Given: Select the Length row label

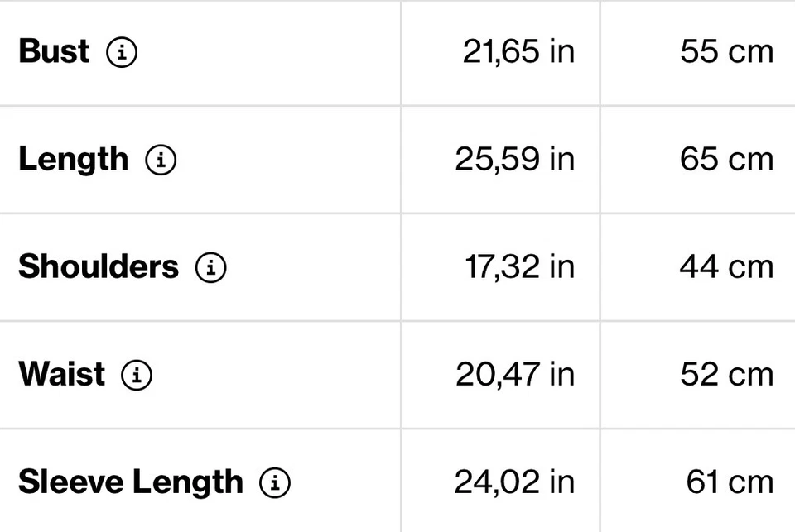Looking at the screenshot, I should point(74,160).
